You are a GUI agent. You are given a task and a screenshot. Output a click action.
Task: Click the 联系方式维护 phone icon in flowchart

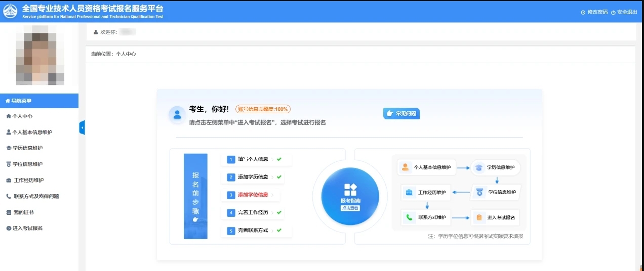point(409,217)
